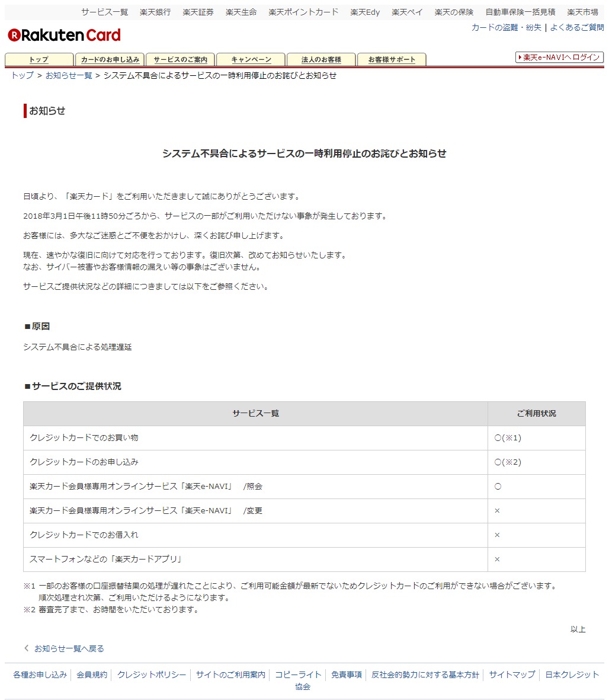Click the お知らせ一覧 breadcrumb link

tap(69, 75)
